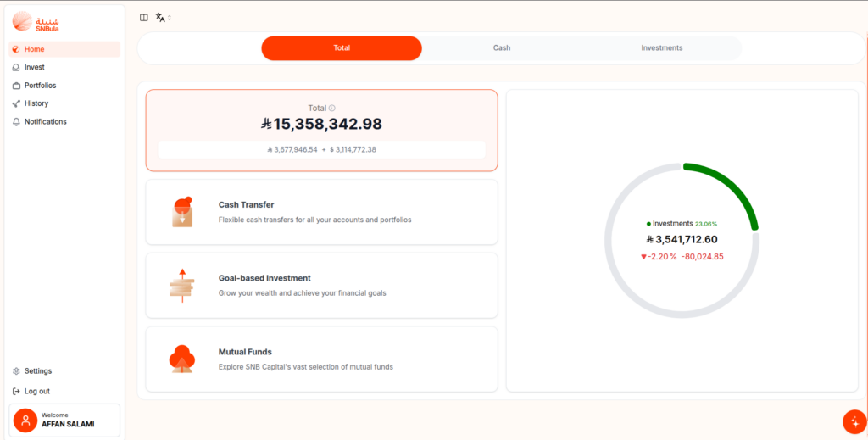
Task: Click the Goal-based Investment stack icon
Action: pyautogui.click(x=182, y=286)
